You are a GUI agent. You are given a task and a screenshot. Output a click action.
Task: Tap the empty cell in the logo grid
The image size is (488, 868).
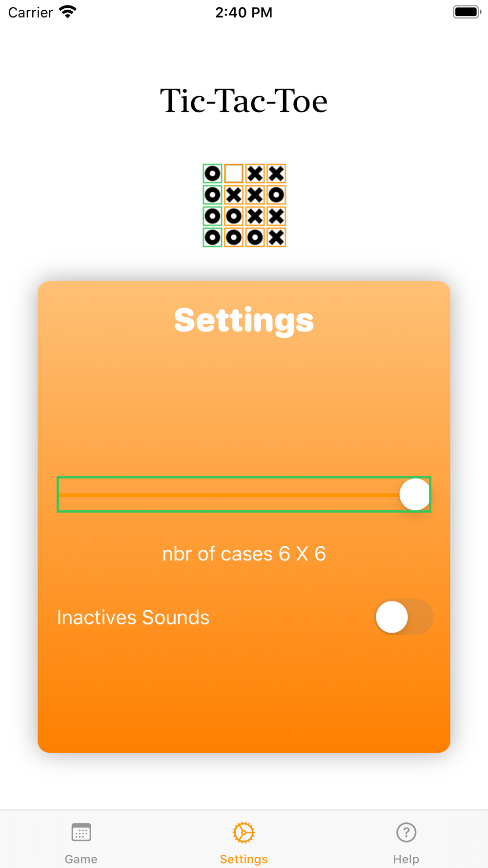pyautogui.click(x=234, y=174)
